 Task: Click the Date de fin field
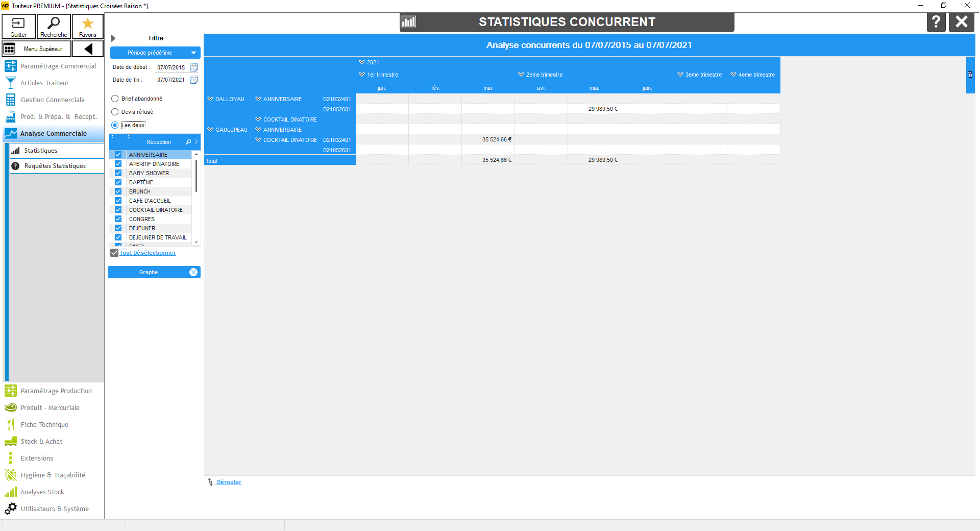pyautogui.click(x=171, y=80)
